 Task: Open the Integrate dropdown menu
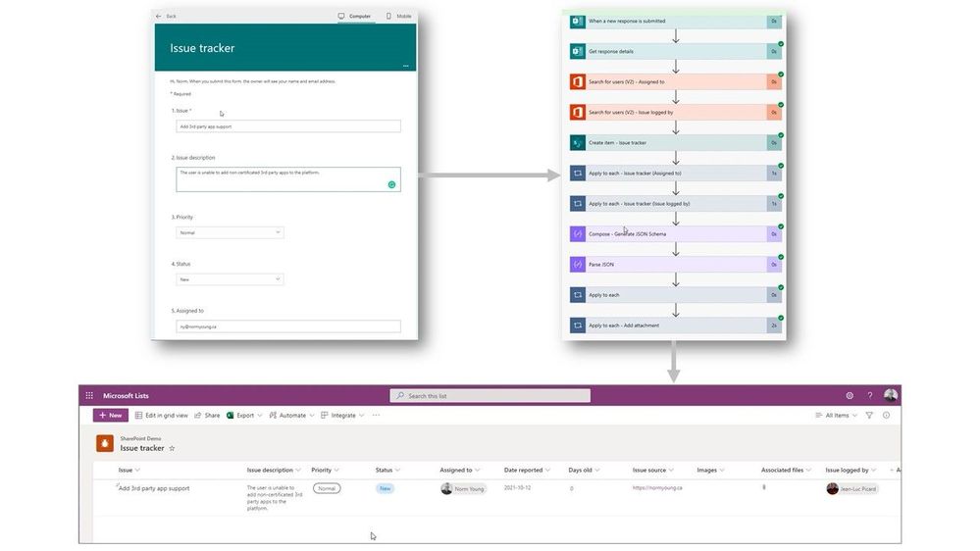click(x=342, y=415)
